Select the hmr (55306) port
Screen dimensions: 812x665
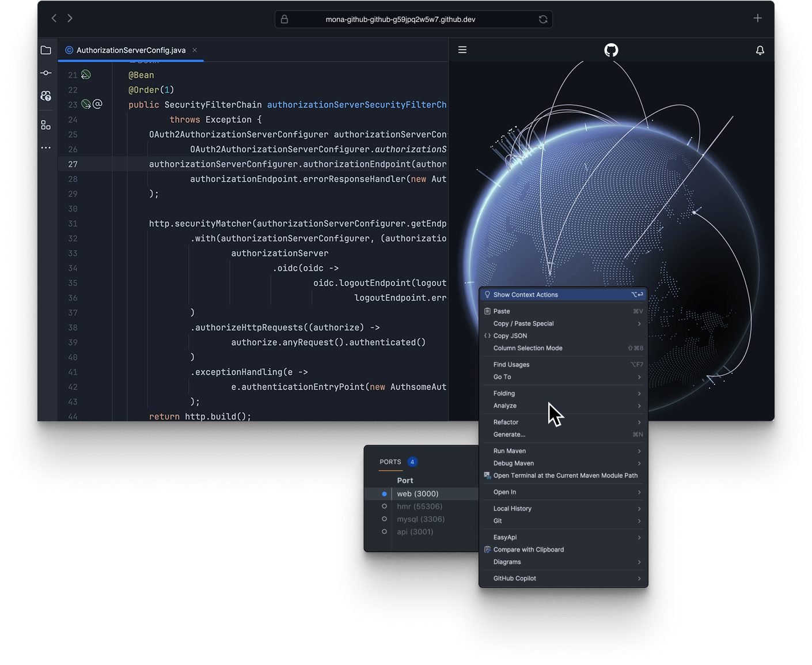pyautogui.click(x=419, y=506)
